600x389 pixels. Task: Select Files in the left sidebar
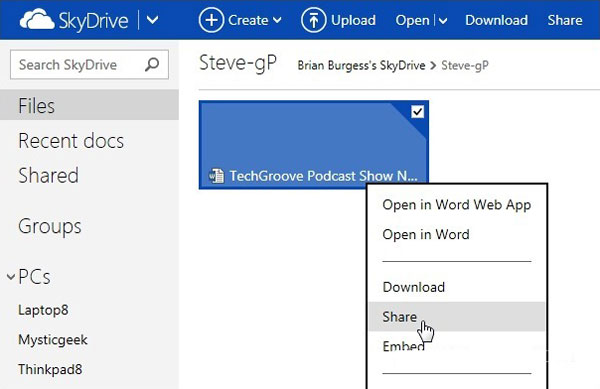(89, 105)
